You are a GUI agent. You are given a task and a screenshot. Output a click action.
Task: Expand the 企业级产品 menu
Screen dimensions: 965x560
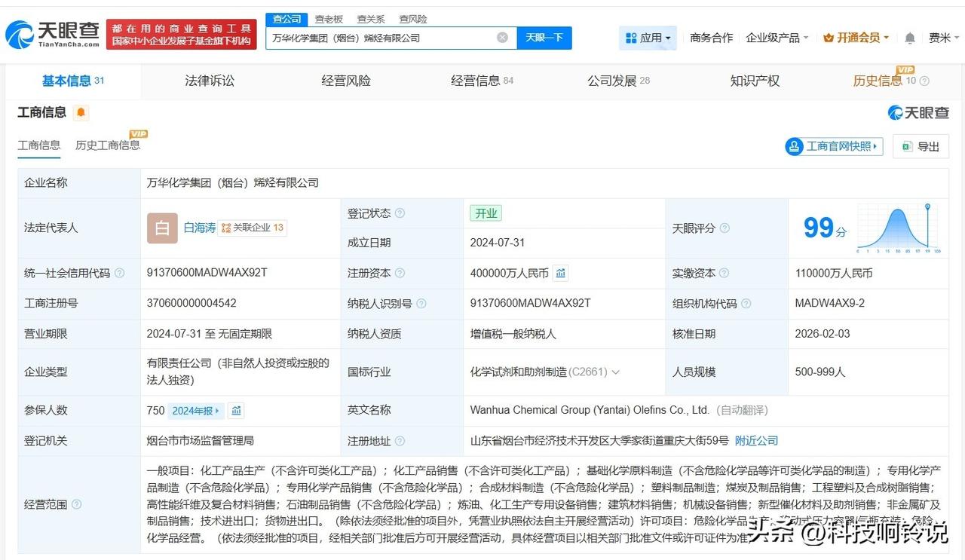pyautogui.click(x=777, y=38)
